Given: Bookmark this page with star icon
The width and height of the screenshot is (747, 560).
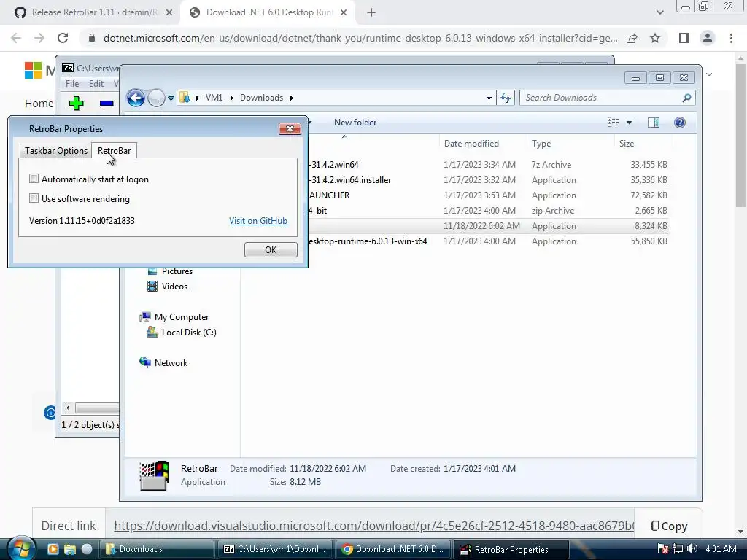Looking at the screenshot, I should coord(655,38).
